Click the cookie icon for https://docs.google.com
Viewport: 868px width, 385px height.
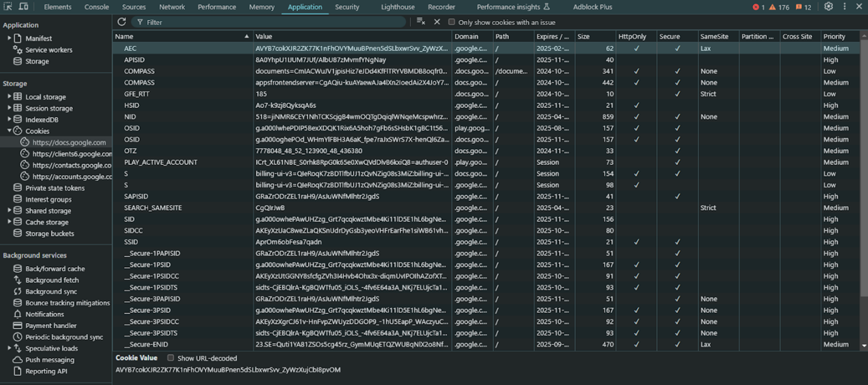25,143
